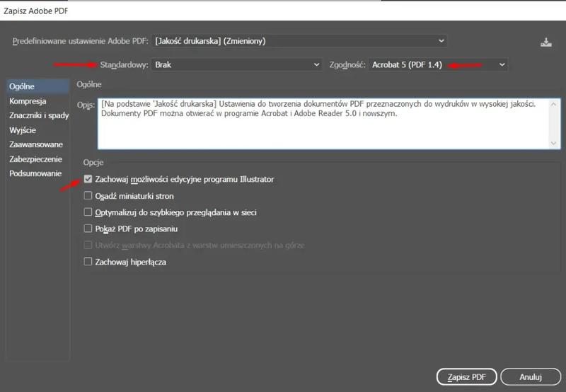566x392 pixels.
Task: Open the Zgodność Acrobat 5 dropdown
Action: (x=438, y=64)
